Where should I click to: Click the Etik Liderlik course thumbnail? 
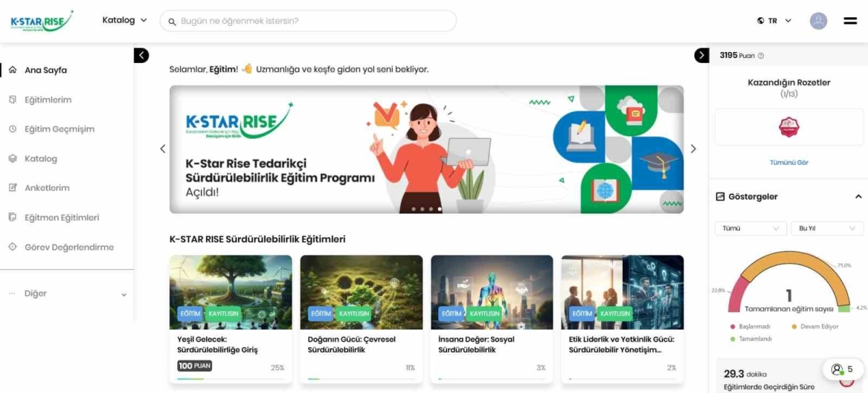point(622,292)
